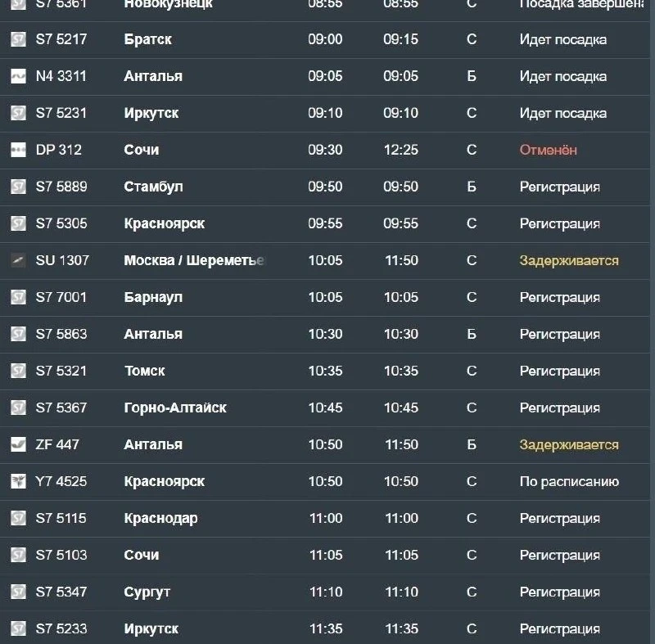Open the Горно-Алтайск flight row
This screenshot has width=655, height=644.
(324, 408)
